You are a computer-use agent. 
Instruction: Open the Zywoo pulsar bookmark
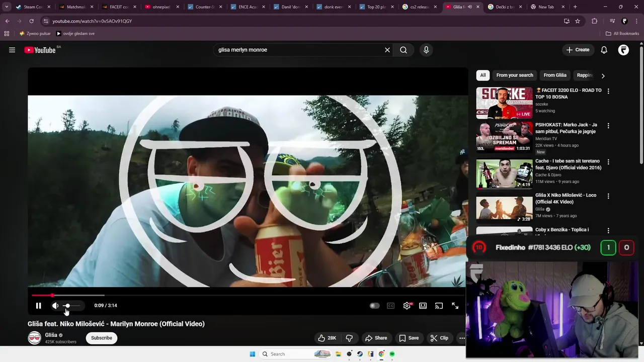35,34
